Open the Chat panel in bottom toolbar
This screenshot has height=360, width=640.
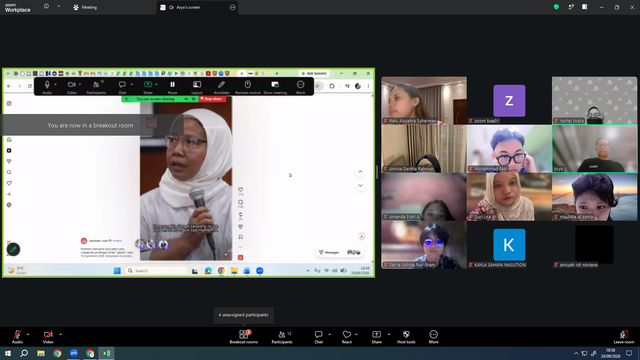click(x=318, y=337)
